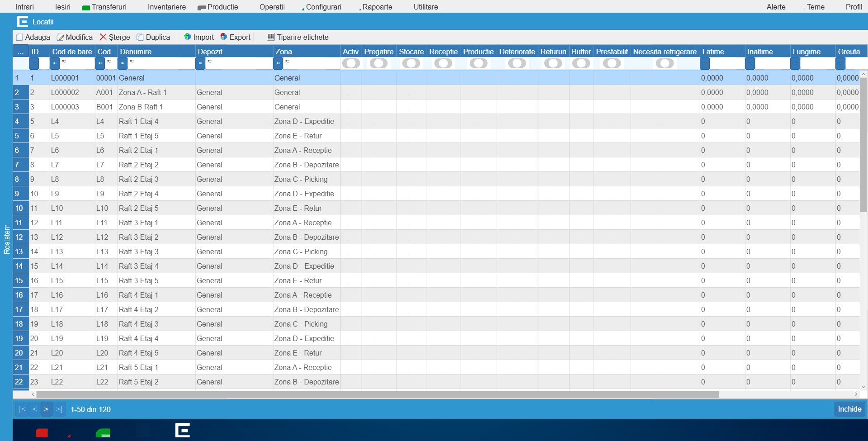Click the Duplica copy icon

coord(140,37)
